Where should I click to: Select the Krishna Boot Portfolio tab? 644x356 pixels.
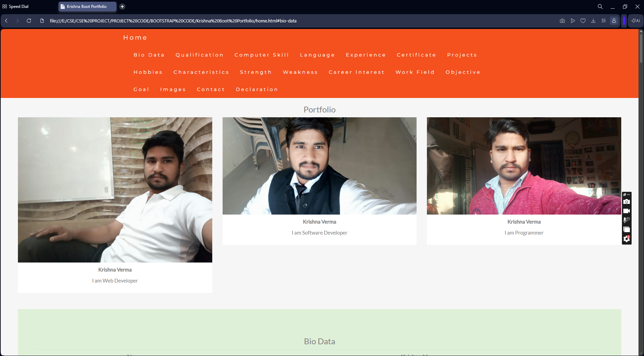tap(87, 7)
